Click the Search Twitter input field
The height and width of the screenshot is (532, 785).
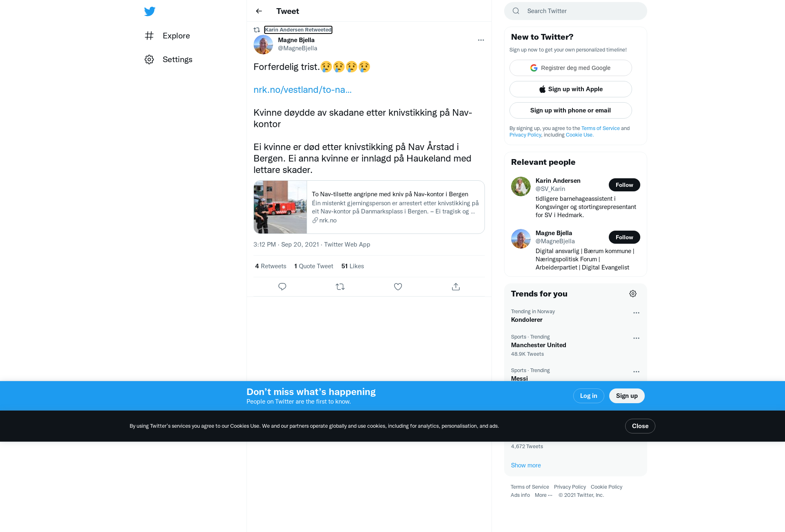coord(576,11)
